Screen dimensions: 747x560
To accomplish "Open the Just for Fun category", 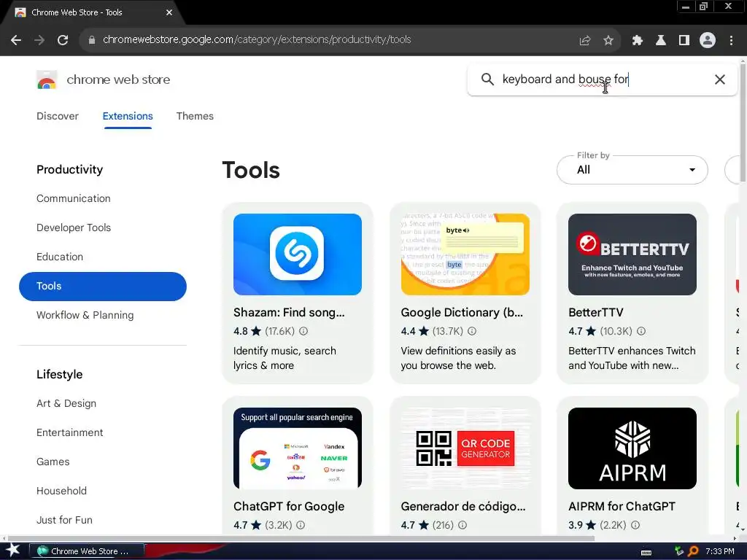I will click(x=64, y=520).
